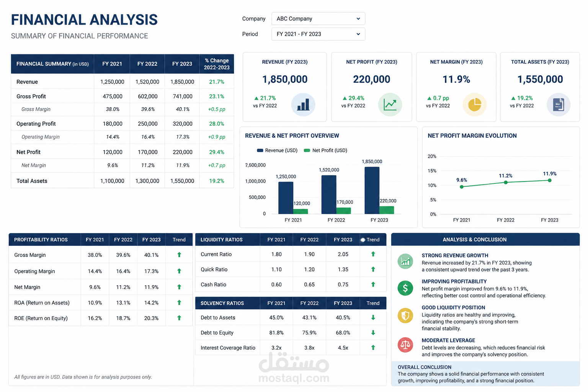
Task: Click the Revenue (USD) legend color swatch
Action: click(x=260, y=150)
